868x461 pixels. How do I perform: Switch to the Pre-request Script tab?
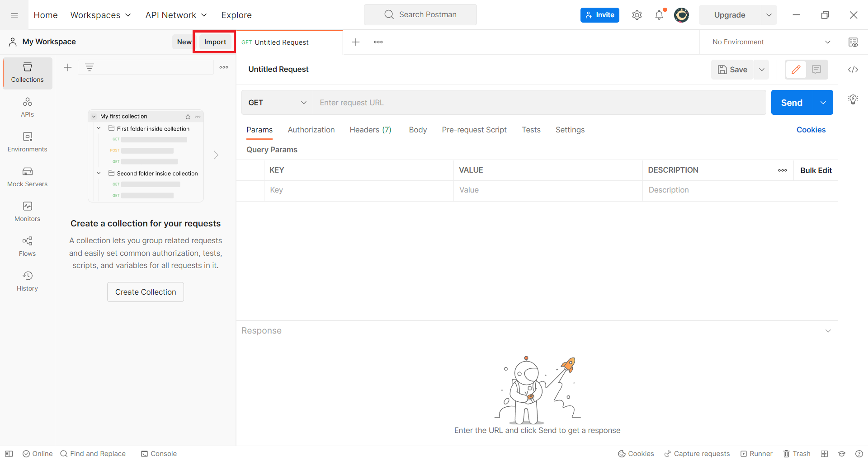[x=474, y=130]
